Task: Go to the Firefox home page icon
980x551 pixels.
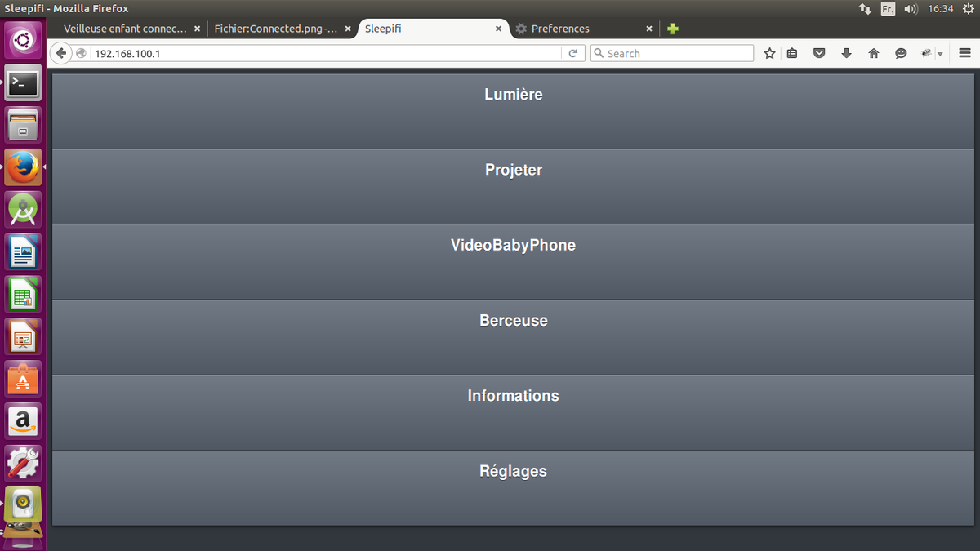Action: click(874, 53)
